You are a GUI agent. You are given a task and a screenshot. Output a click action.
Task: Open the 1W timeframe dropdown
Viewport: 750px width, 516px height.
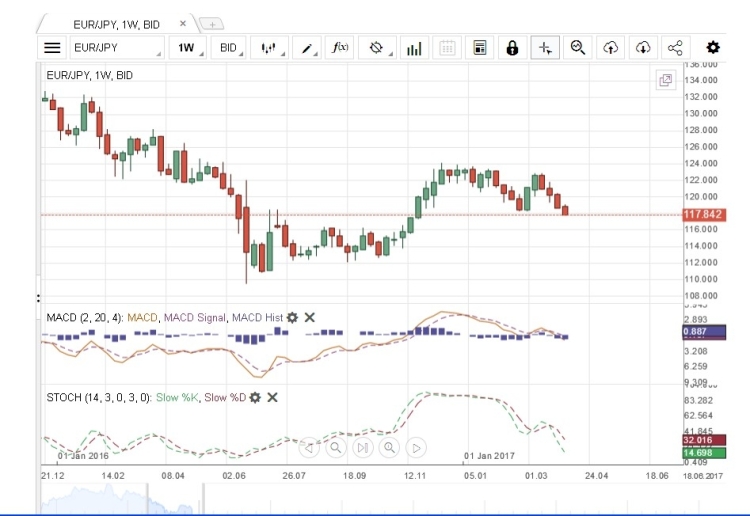tap(187, 47)
